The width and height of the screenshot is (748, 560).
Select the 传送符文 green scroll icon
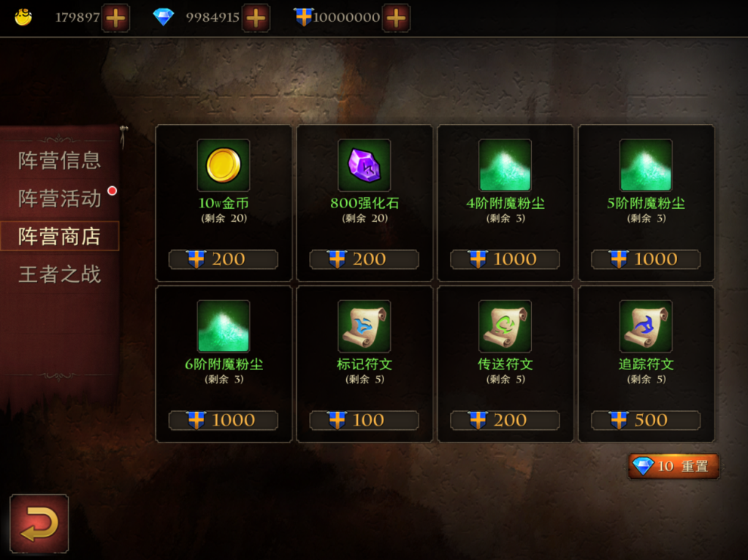click(505, 326)
